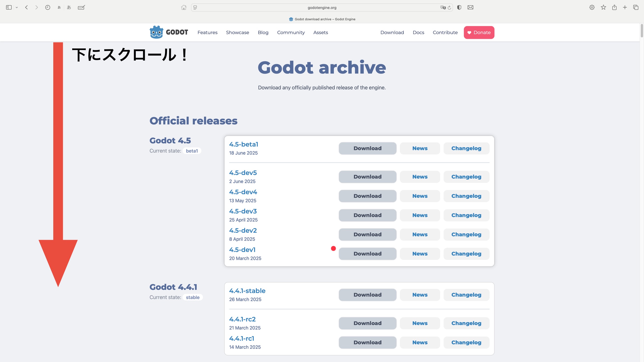This screenshot has height=362, width=644.
Task: Click the pink Donate button
Action: 479,32
